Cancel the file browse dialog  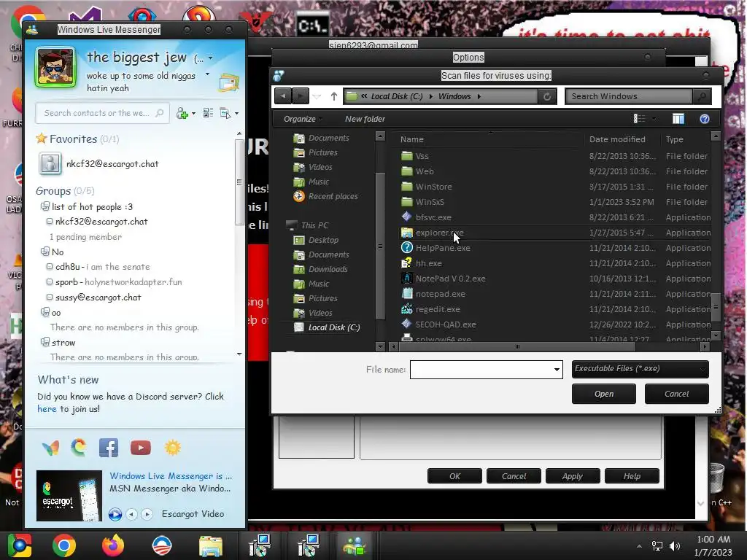point(676,394)
